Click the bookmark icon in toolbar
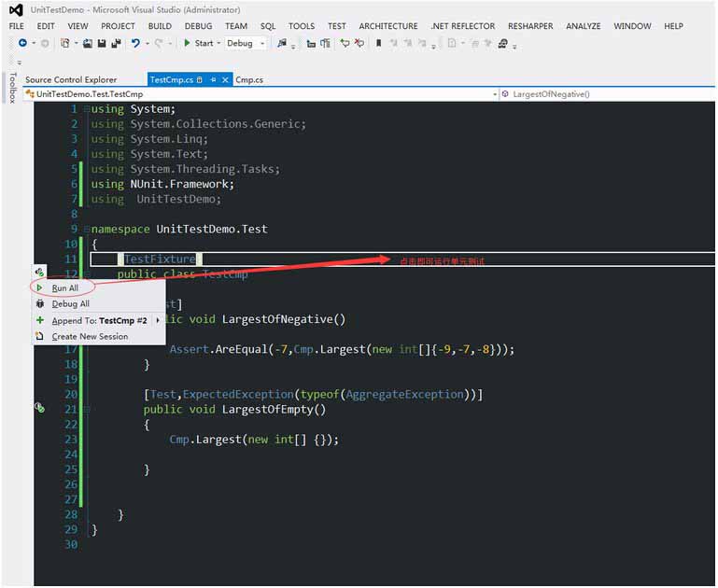This screenshot has height=588, width=718. pyautogui.click(x=378, y=43)
